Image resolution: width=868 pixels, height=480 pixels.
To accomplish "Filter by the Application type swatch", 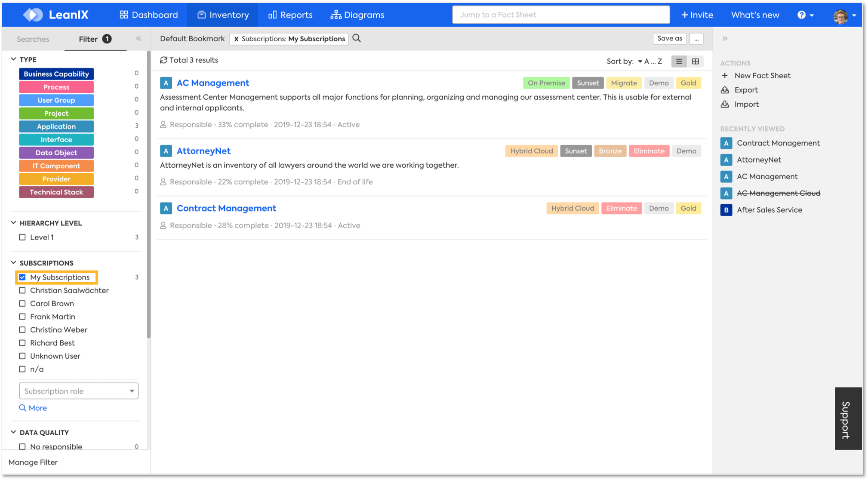I will (x=56, y=126).
